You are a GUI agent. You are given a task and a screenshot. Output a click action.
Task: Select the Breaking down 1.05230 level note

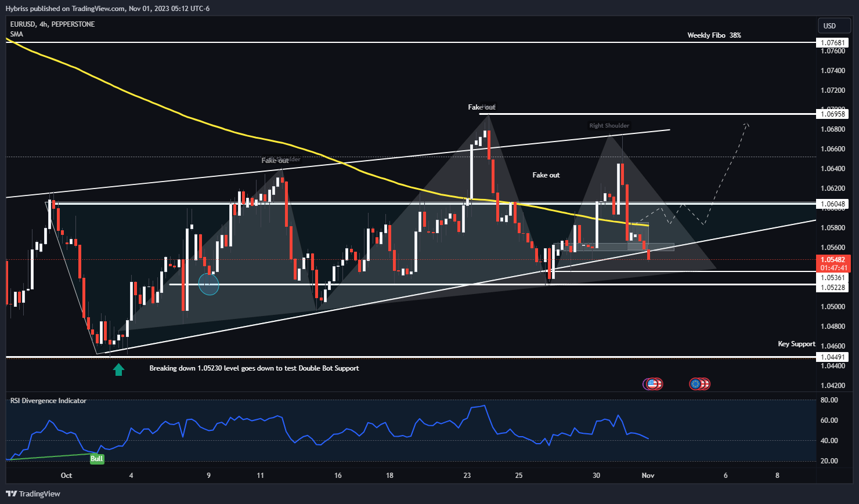point(254,368)
